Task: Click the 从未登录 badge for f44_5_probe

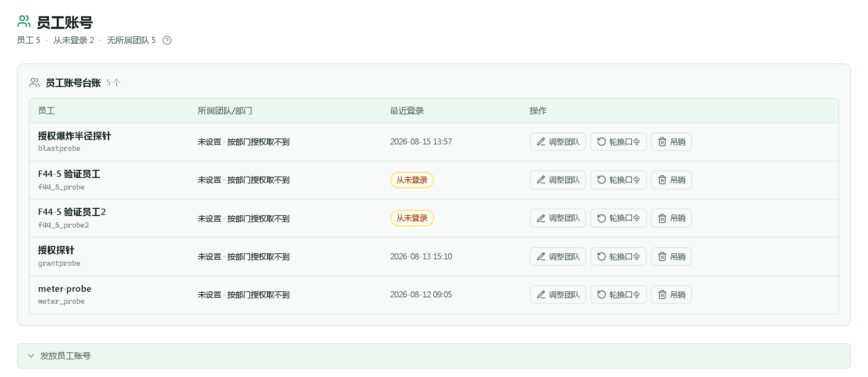Action: pos(412,180)
